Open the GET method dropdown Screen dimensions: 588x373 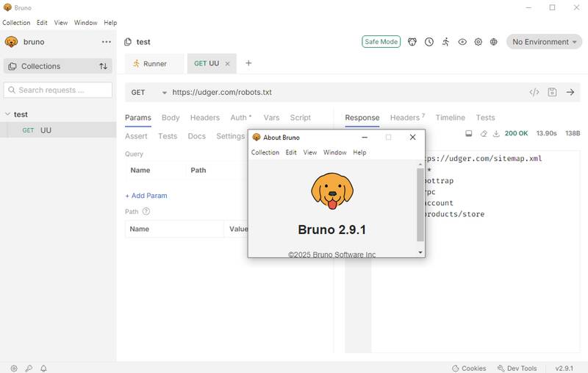click(148, 93)
